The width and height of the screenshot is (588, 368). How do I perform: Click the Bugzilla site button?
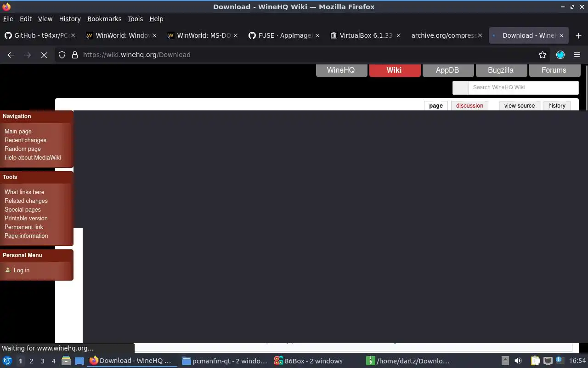click(x=501, y=70)
